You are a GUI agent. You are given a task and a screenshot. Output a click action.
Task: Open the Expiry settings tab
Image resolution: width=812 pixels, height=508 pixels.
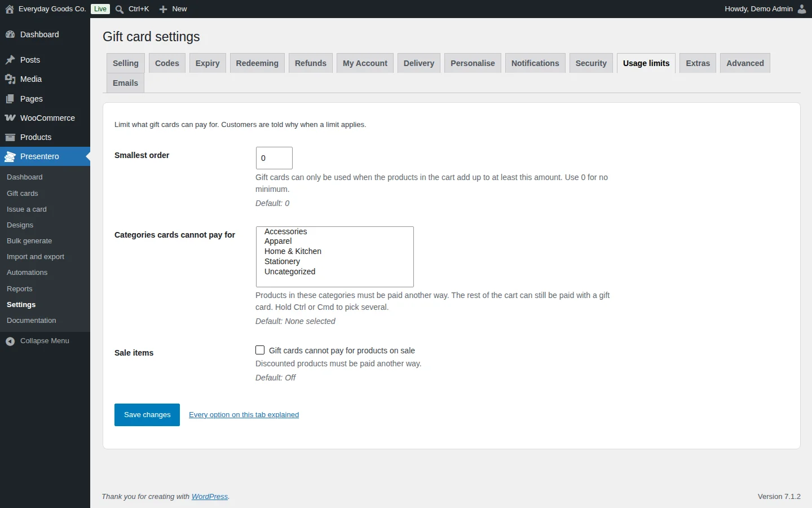pyautogui.click(x=208, y=63)
